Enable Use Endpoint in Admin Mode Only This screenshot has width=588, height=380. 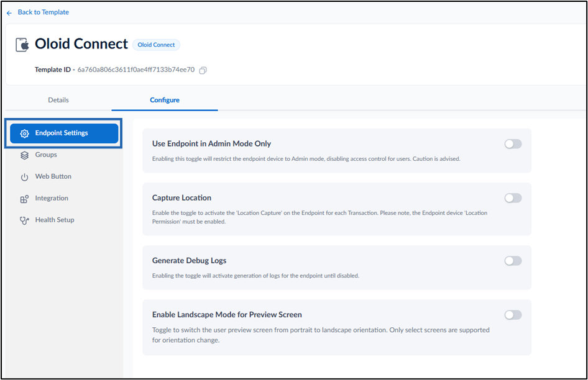click(513, 144)
